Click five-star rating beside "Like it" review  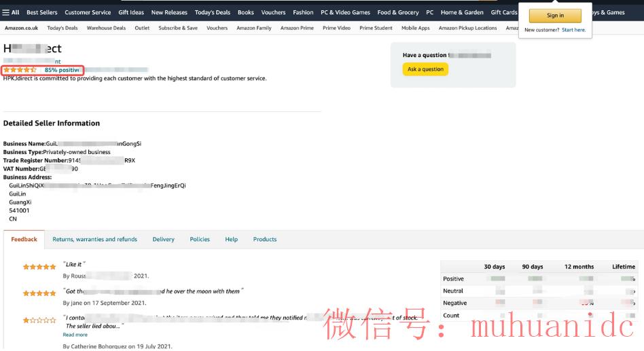(x=39, y=267)
